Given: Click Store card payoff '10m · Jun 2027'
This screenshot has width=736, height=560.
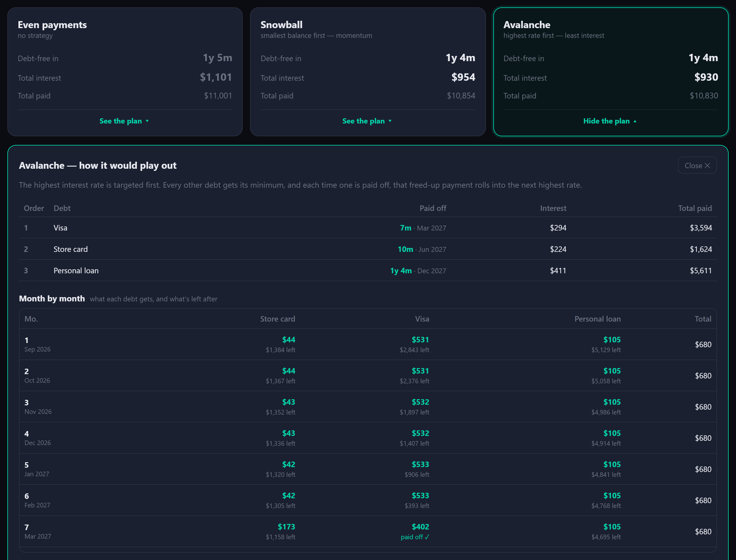Looking at the screenshot, I should click(x=422, y=249).
